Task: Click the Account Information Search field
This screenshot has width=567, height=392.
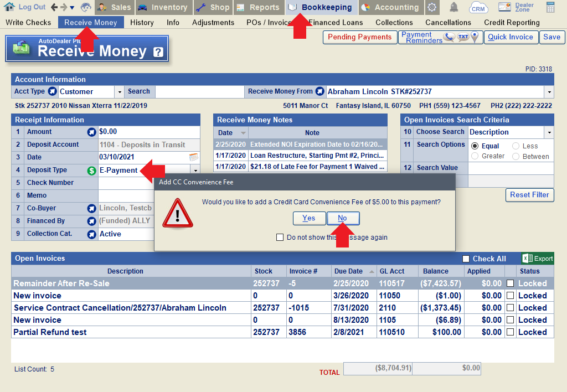Action: [x=199, y=92]
